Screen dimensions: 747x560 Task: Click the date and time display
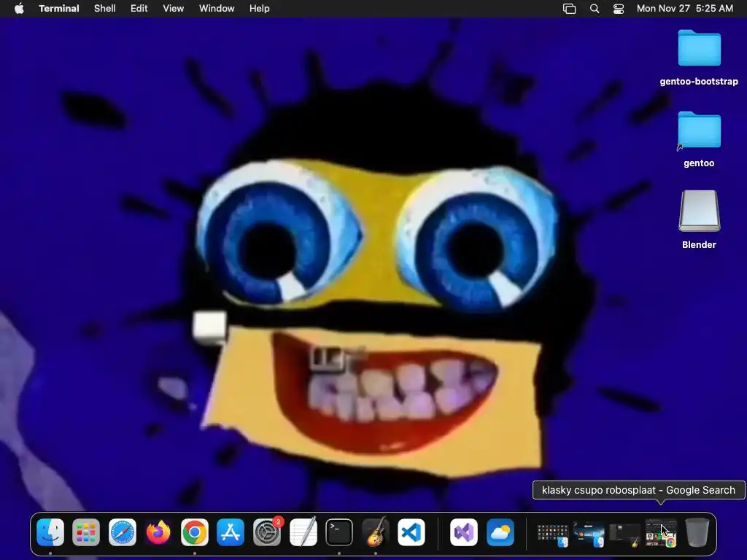(x=685, y=8)
